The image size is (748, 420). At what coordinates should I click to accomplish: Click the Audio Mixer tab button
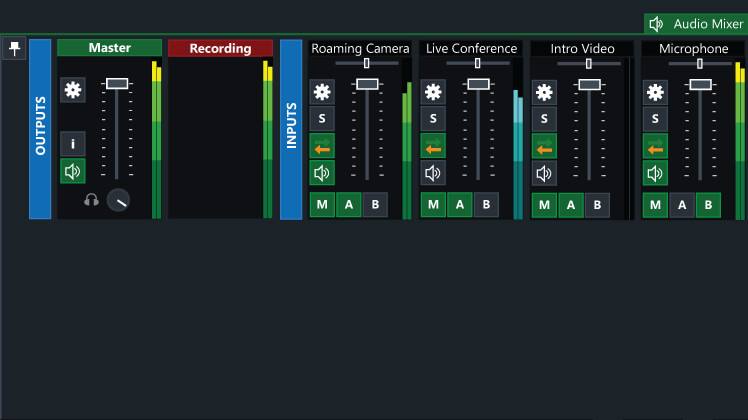point(696,24)
